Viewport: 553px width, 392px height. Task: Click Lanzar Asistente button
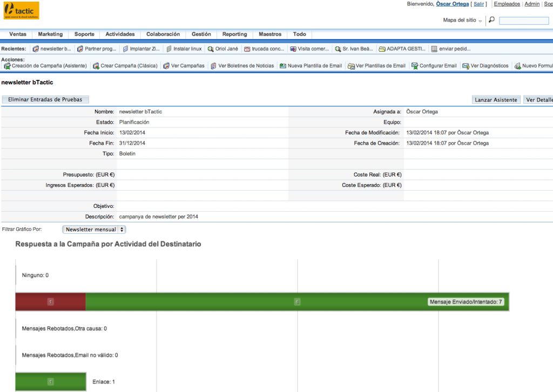pyautogui.click(x=496, y=100)
